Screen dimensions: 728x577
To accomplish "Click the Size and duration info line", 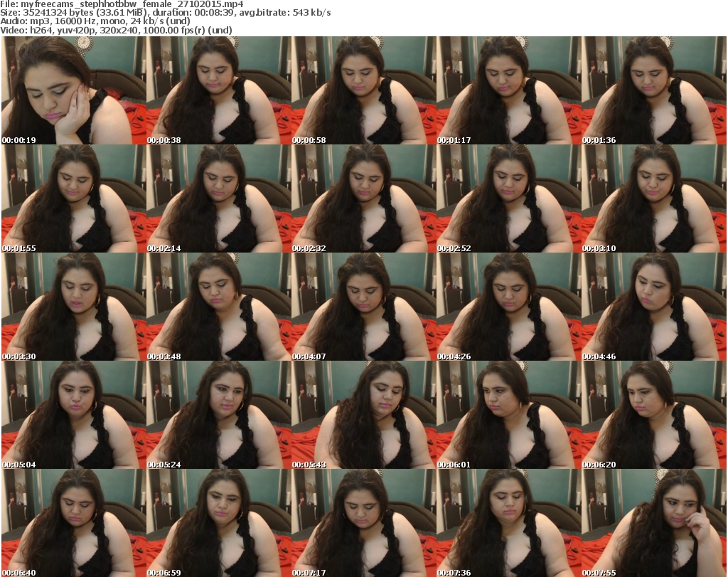I will pyautogui.click(x=166, y=13).
